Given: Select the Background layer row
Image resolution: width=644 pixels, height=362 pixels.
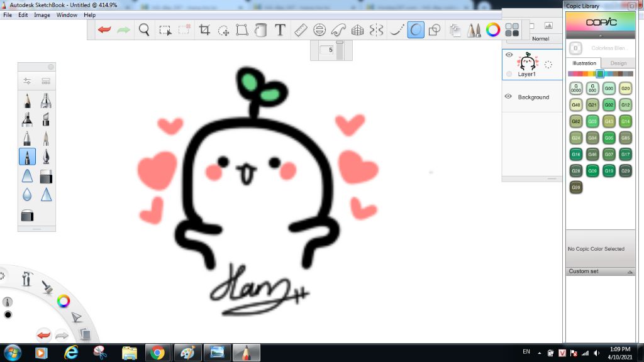Looking at the screenshot, I should click(532, 97).
